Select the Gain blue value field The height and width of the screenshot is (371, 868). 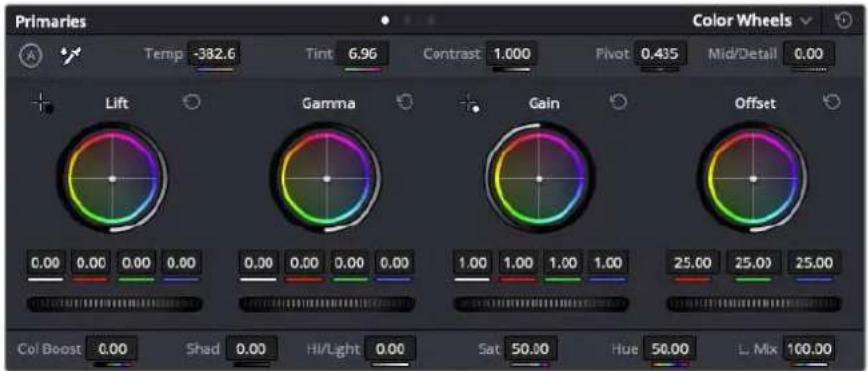[607, 263]
